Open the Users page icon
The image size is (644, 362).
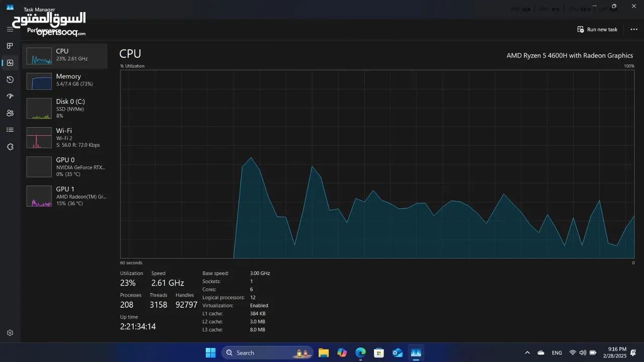[x=10, y=113]
